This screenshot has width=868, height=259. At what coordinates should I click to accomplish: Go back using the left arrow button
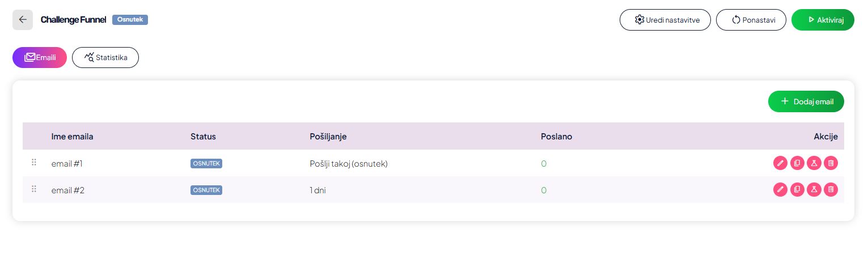click(23, 20)
